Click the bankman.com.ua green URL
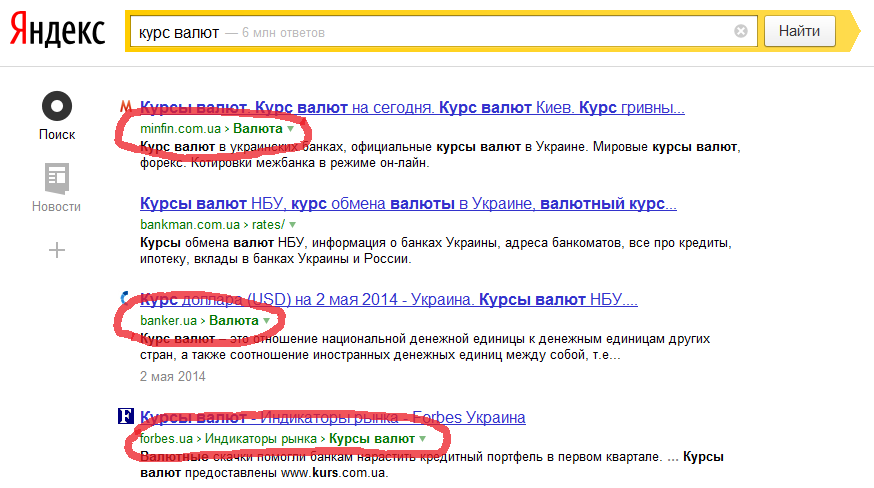 190,224
